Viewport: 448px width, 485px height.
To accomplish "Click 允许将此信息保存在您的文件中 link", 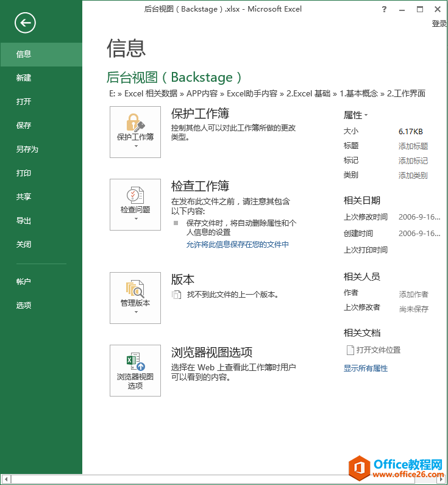I will tap(237, 245).
